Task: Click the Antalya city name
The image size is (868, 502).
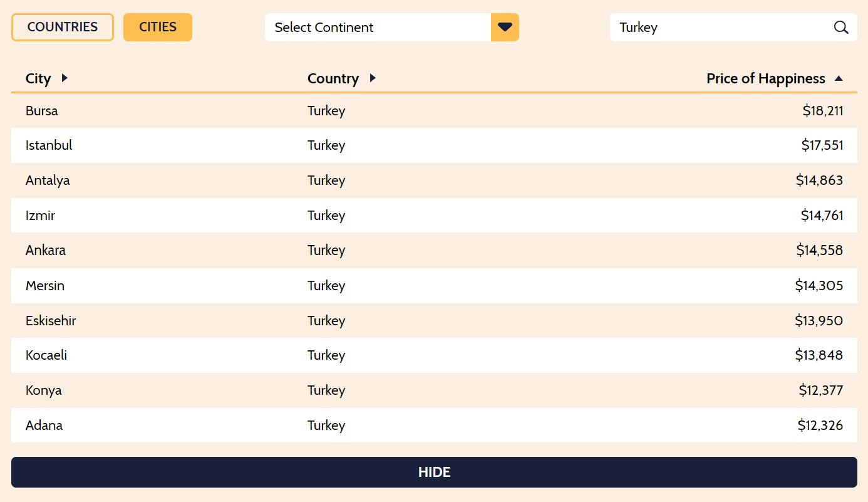Action: [48, 180]
